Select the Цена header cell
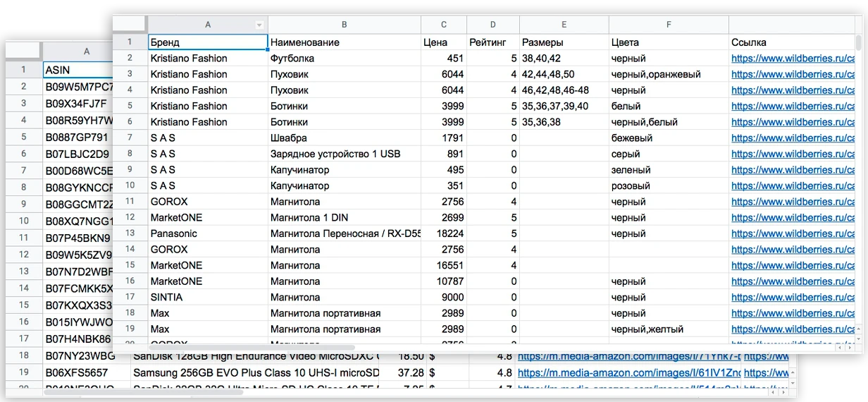 click(444, 42)
